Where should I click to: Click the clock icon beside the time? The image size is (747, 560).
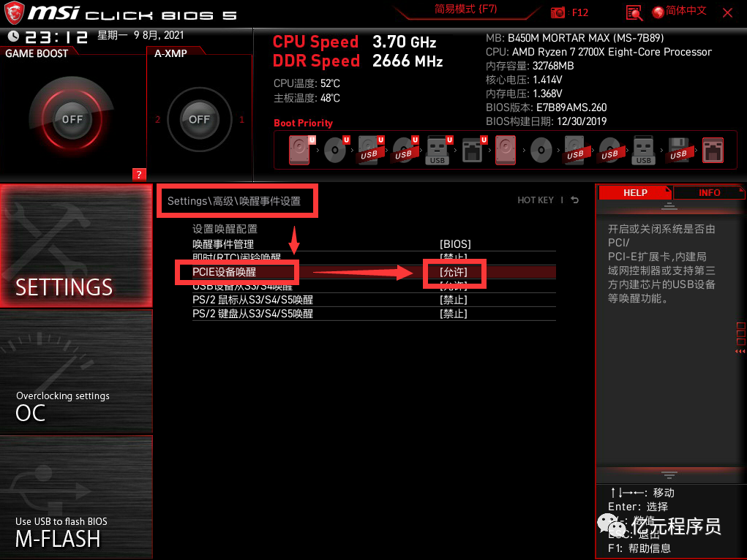(x=13, y=36)
